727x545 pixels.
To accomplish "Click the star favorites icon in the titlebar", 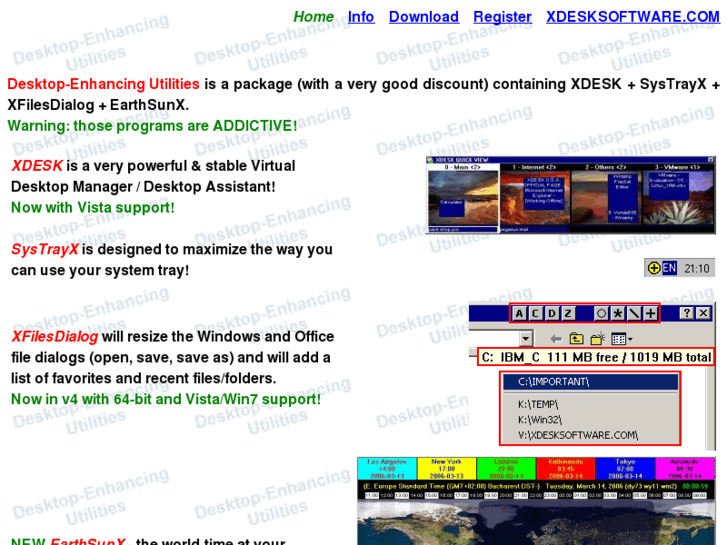I will coord(618,314).
